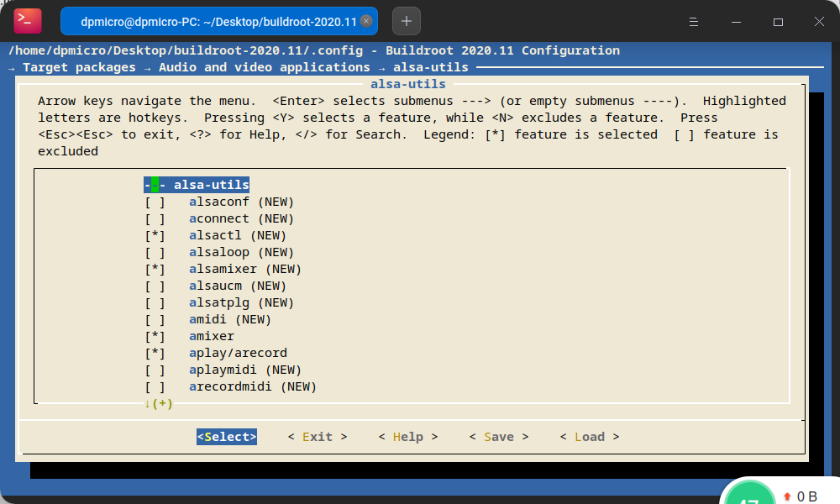Click the Exit button
Screen dimensions: 840x504
[318, 437]
